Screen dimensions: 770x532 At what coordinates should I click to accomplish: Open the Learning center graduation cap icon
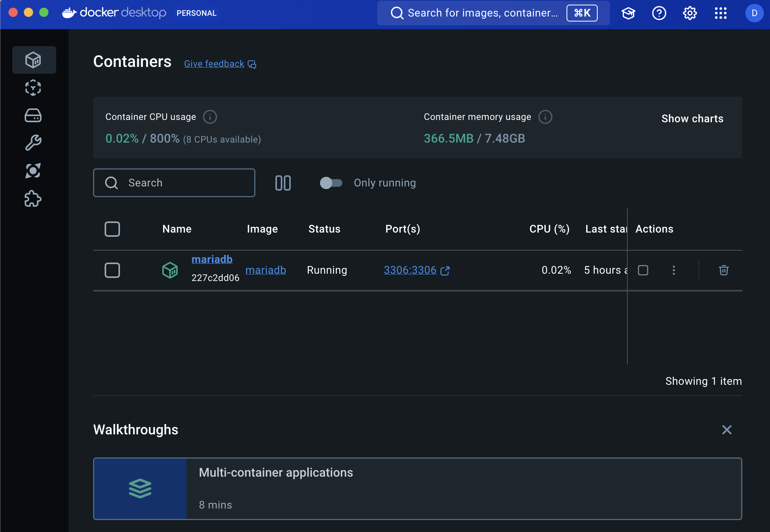tap(628, 13)
